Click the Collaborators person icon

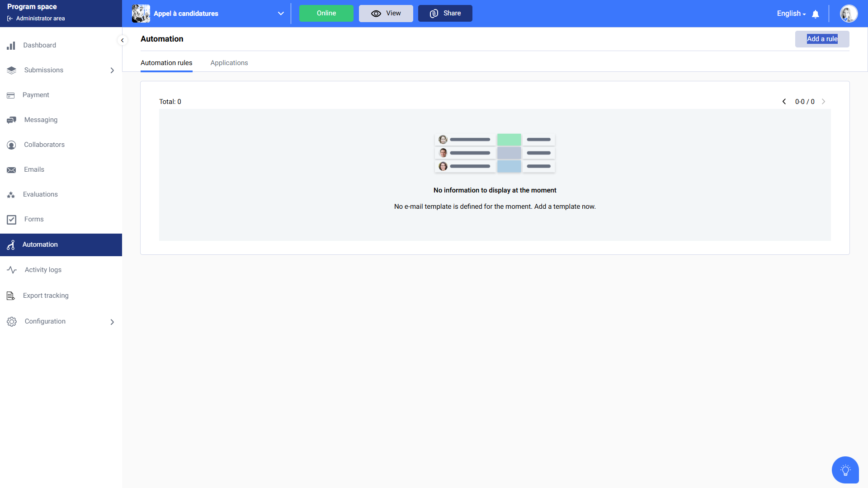click(11, 145)
